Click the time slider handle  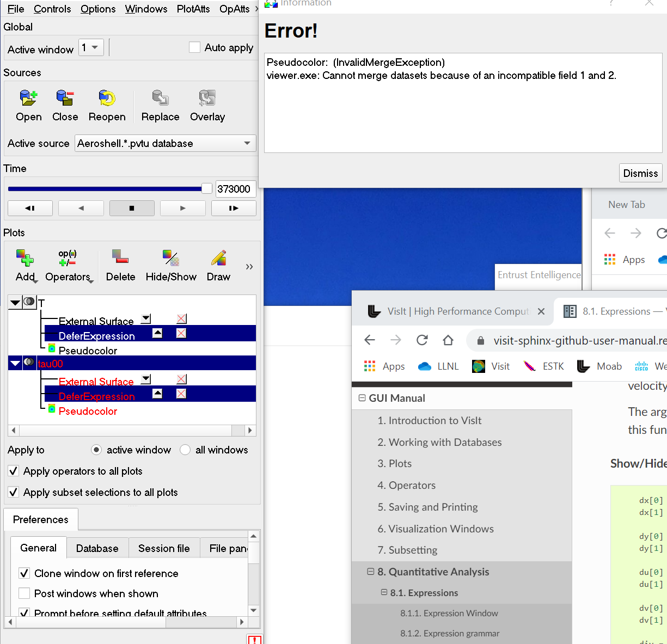point(207,188)
